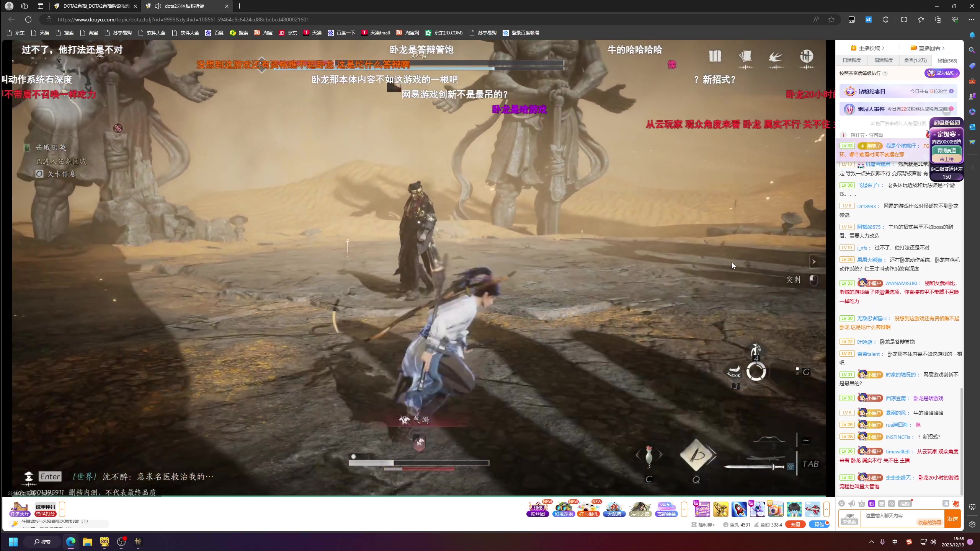This screenshot has width=980, height=551.
Task: Open the Edge extensions puzzle icon
Action: click(x=885, y=20)
